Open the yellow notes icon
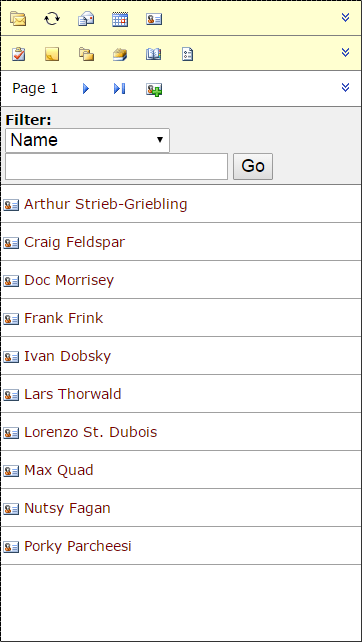Screen dimensions: 362x642 (52, 54)
